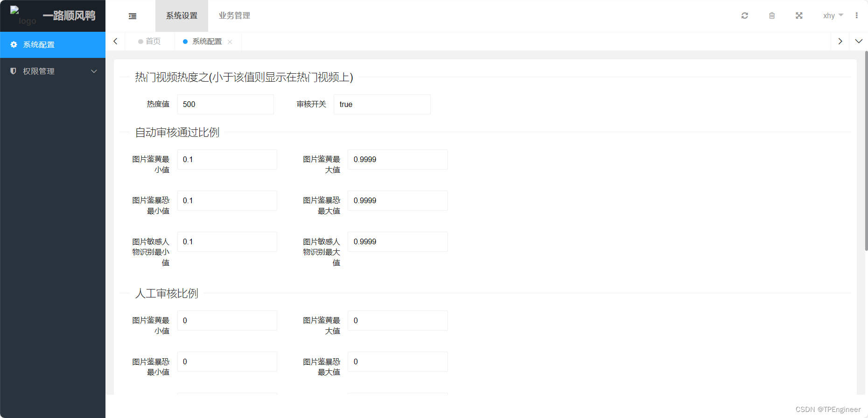
Task: Expand the 权限管理 sidebar menu
Action: (x=53, y=71)
